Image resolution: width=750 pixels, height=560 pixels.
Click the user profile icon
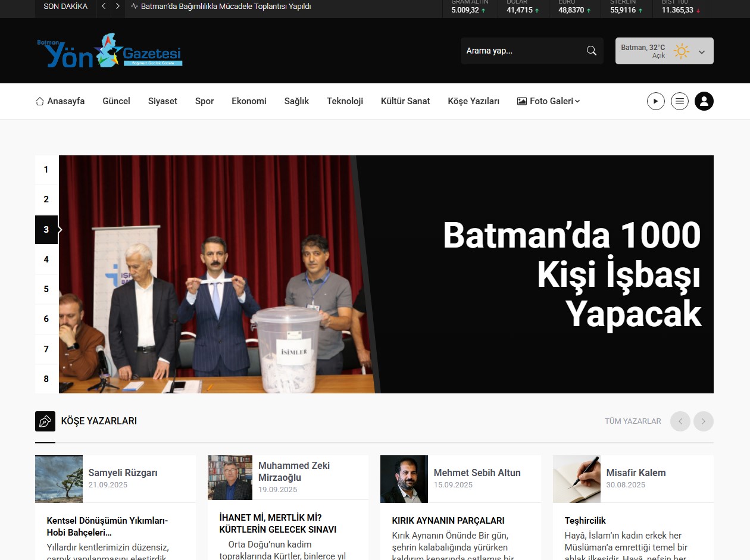(704, 101)
